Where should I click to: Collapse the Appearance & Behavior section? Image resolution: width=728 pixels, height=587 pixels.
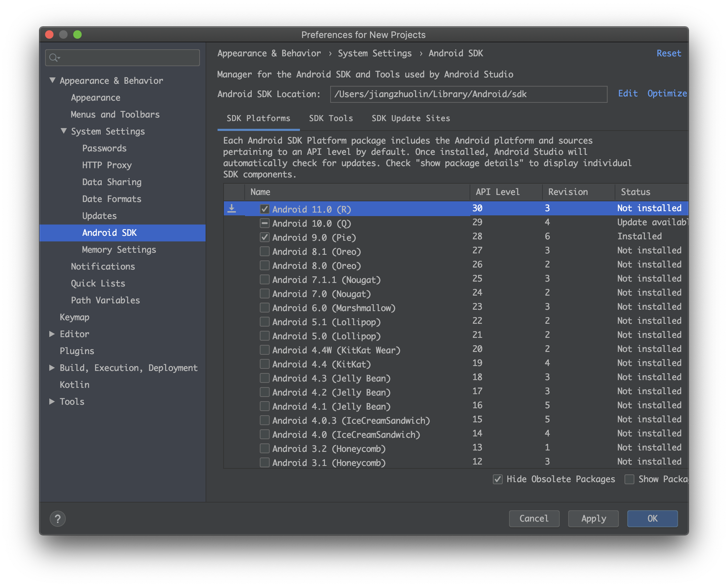pyautogui.click(x=52, y=80)
